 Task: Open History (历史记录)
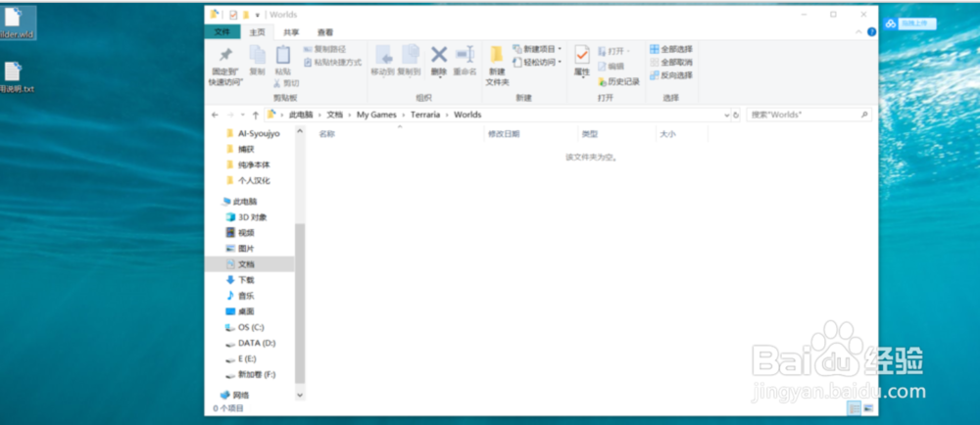618,81
